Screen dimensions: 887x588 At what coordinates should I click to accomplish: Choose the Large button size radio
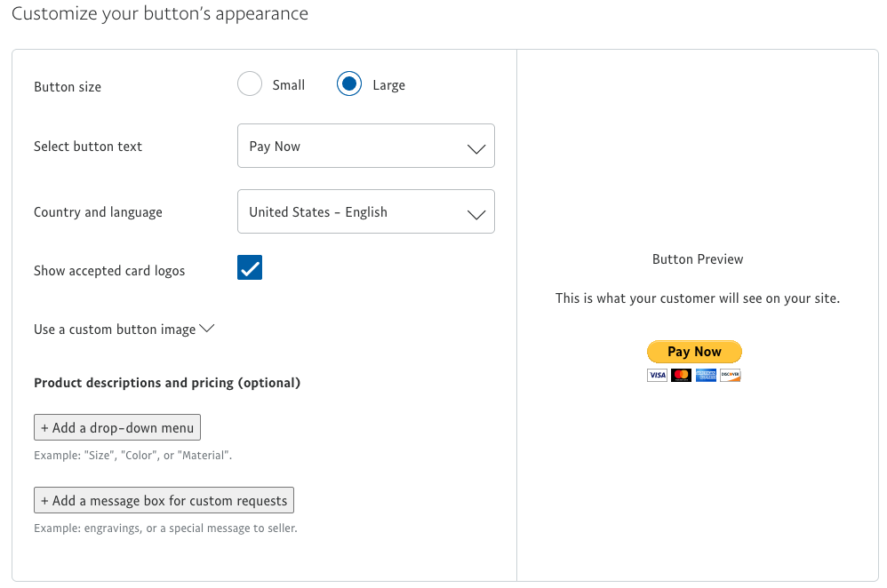[x=349, y=84]
